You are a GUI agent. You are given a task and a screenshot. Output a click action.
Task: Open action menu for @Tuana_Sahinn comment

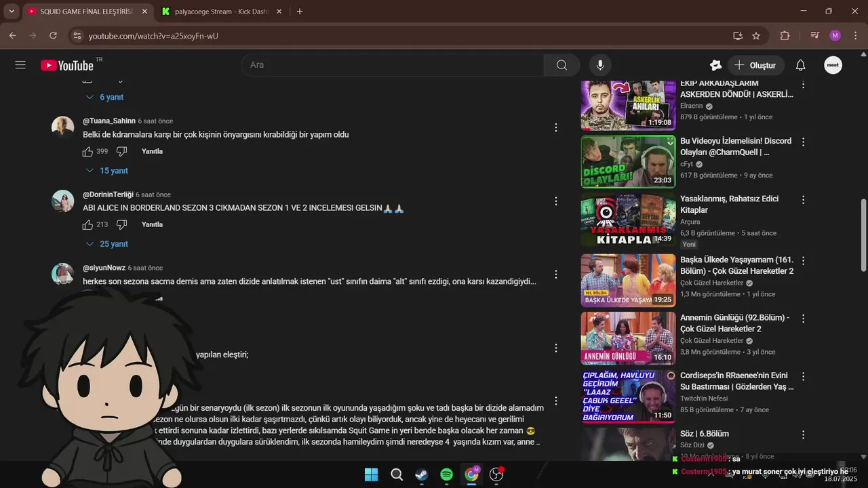[556, 127]
